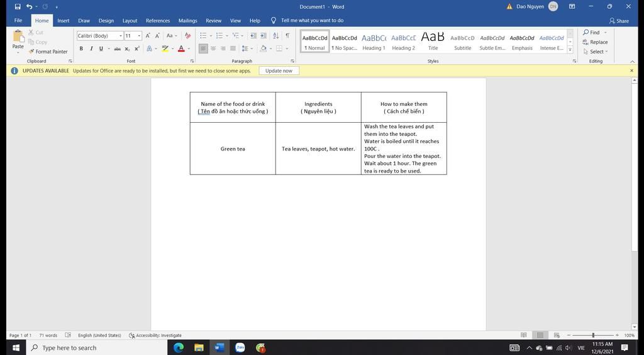The height and width of the screenshot is (355, 644).
Task: Toggle Bold formatting
Action: (81, 48)
